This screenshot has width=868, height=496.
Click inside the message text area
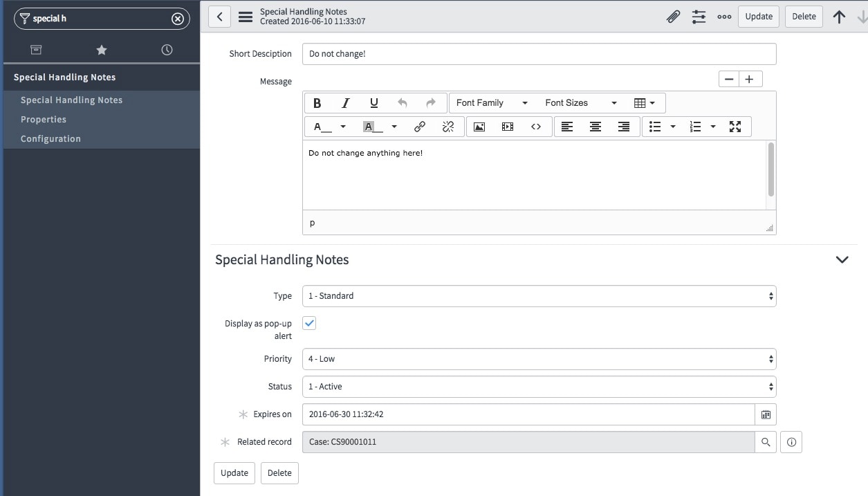(534, 175)
